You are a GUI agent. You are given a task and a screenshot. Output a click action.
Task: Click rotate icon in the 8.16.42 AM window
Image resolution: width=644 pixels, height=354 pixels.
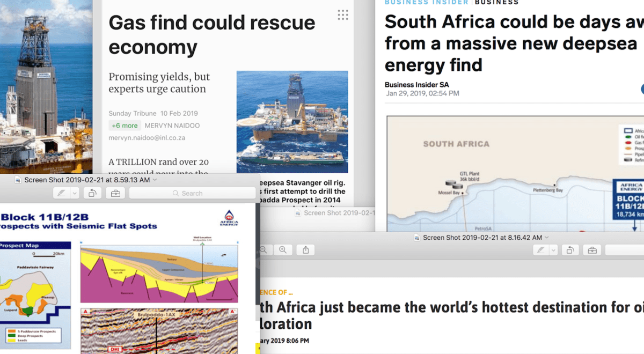570,250
